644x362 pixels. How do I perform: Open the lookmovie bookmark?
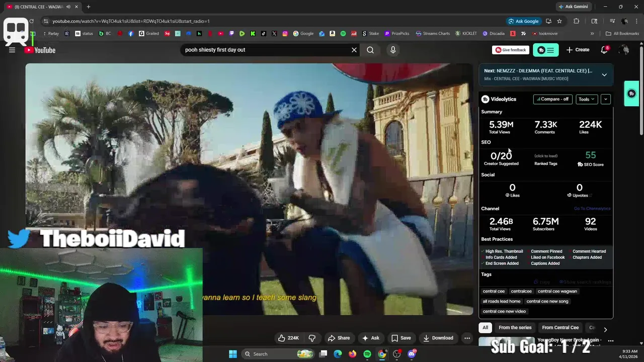[x=545, y=34]
